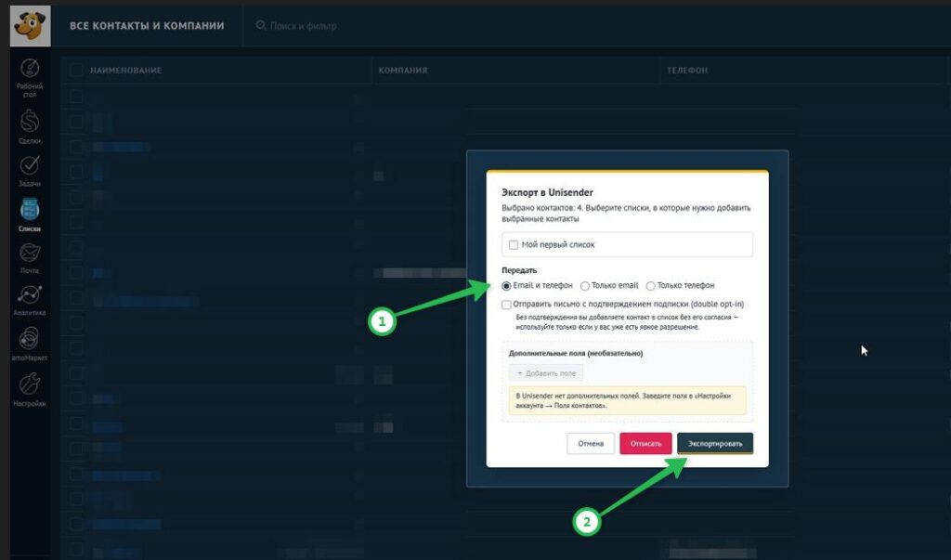Check the Мой первый список checkbox
Viewport: 951px width, 560px height.
[x=513, y=245]
